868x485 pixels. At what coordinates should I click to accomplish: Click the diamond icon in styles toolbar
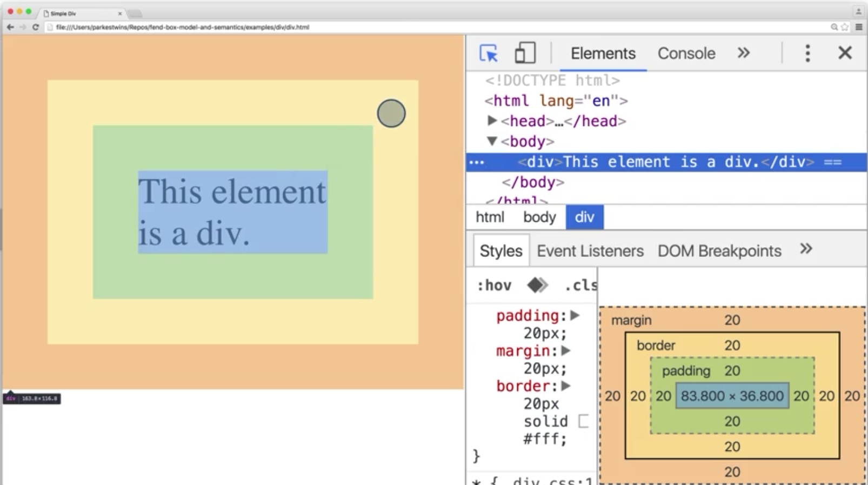tap(537, 285)
